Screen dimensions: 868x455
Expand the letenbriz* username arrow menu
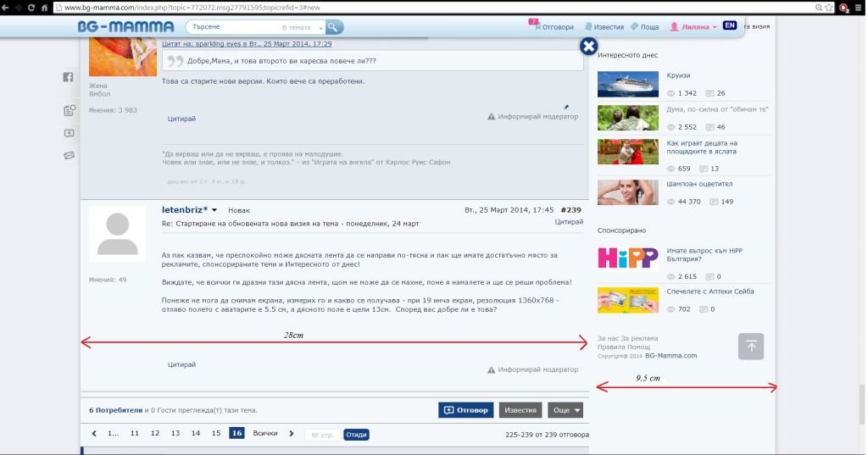point(214,210)
